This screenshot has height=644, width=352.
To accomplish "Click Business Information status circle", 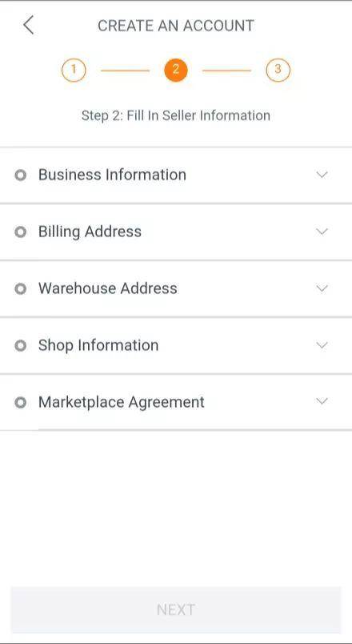I will point(20,175).
